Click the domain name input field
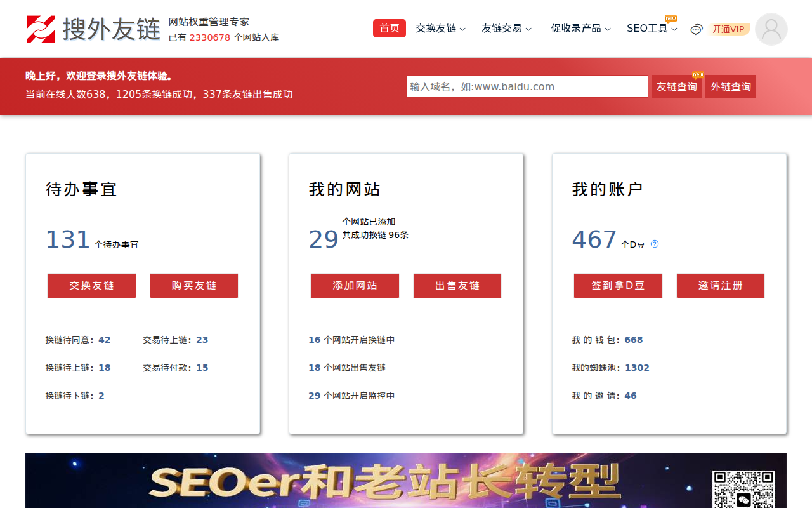This screenshot has height=508, width=812. [x=527, y=86]
